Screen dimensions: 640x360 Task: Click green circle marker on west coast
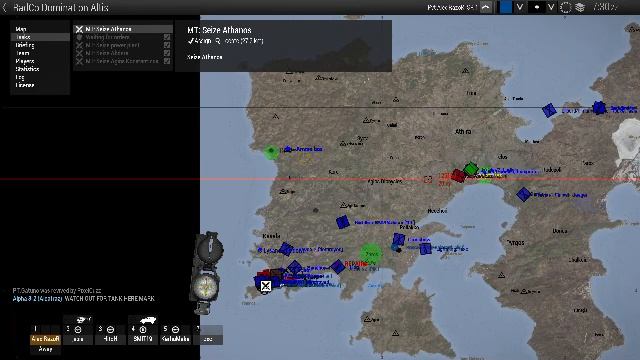point(271,152)
